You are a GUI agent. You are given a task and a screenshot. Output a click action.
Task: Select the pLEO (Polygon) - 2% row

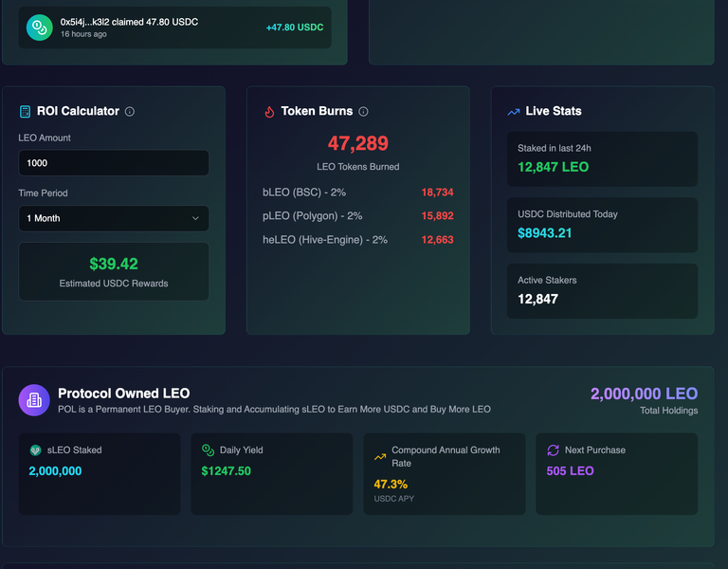(358, 216)
